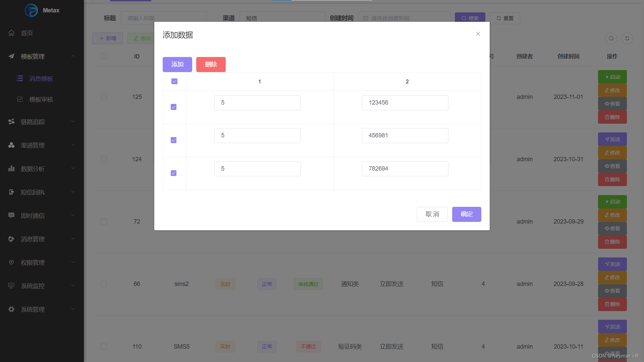Click the chat bubble icon for 即时通信
Screen dimensions: 644x362
(11, 216)
